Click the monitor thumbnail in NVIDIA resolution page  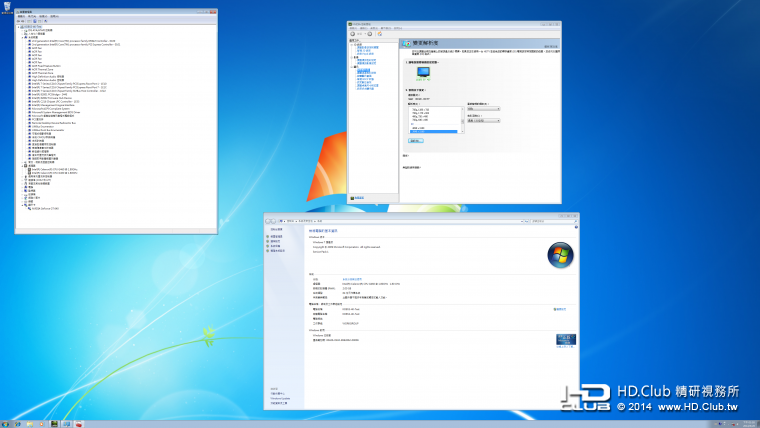pyautogui.click(x=423, y=72)
